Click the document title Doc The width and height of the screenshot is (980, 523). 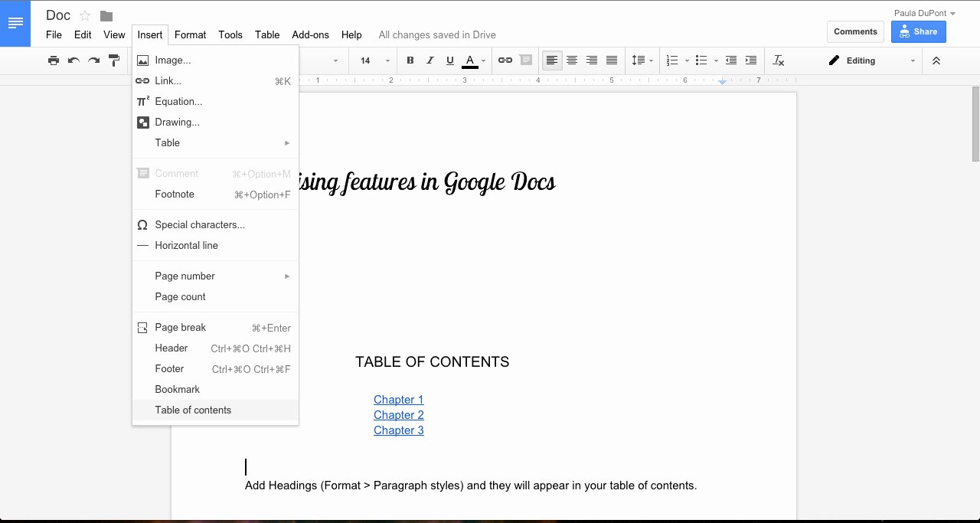[x=58, y=15]
